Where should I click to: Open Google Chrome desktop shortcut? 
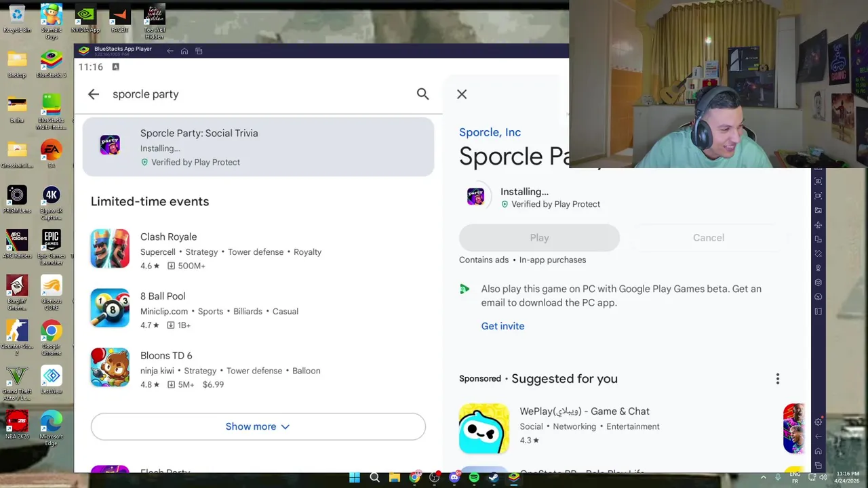click(x=52, y=338)
